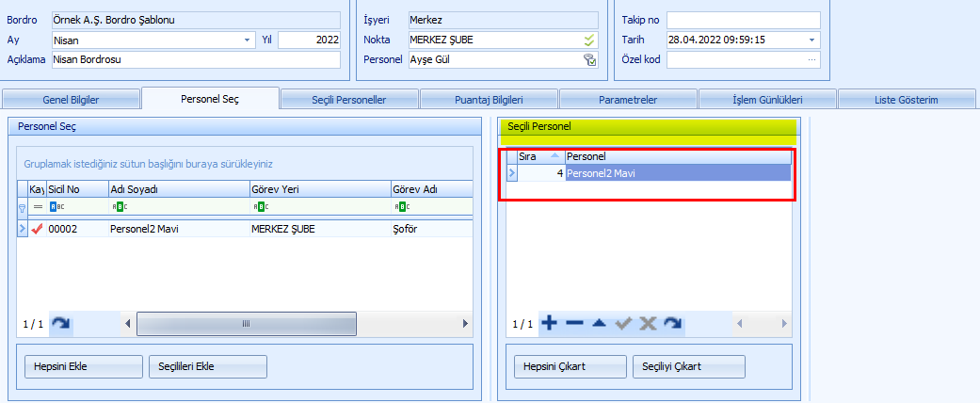Click the Görev Yeri filter condition icon
The height and width of the screenshot is (403, 980).
259,206
